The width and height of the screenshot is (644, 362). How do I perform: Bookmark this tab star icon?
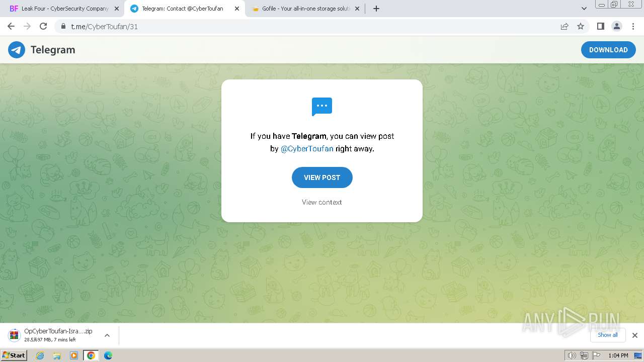(x=581, y=26)
